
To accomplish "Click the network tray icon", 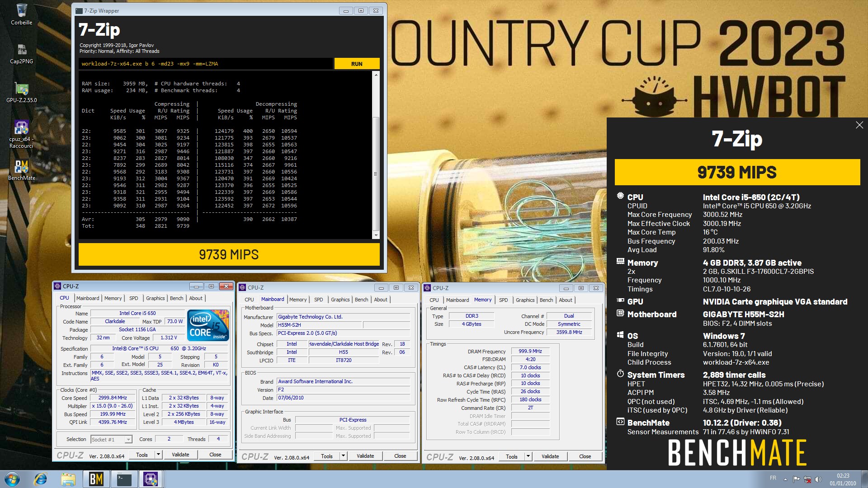I will pyautogui.click(x=807, y=479).
